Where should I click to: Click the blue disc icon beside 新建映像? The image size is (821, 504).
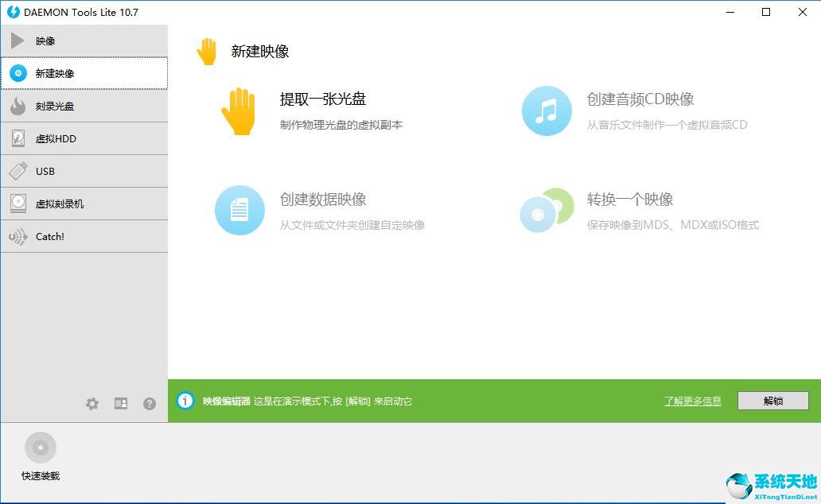(x=18, y=73)
